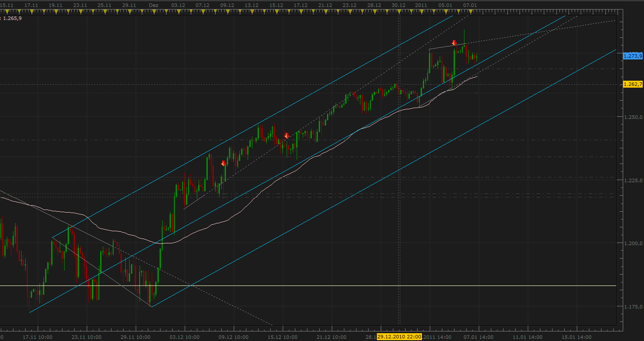Click the red arrow marker near the January peak
This screenshot has height=341, width=644.
coord(454,43)
